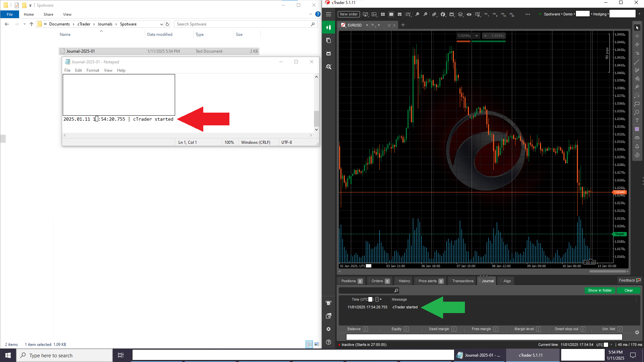Screen dimensions: 644x362
Task: Add a price alert with bell icon
Action: tap(637, 146)
